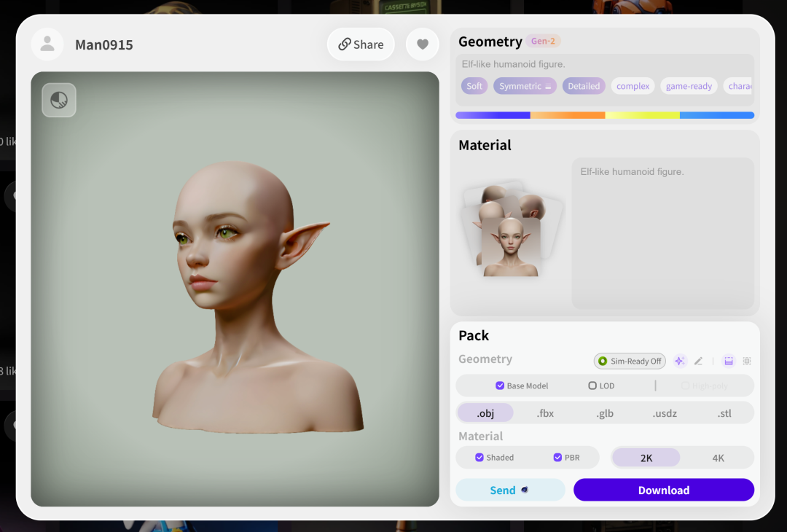The height and width of the screenshot is (532, 787).
Task: Click the viewer shading mode icon
Action: pyautogui.click(x=59, y=100)
